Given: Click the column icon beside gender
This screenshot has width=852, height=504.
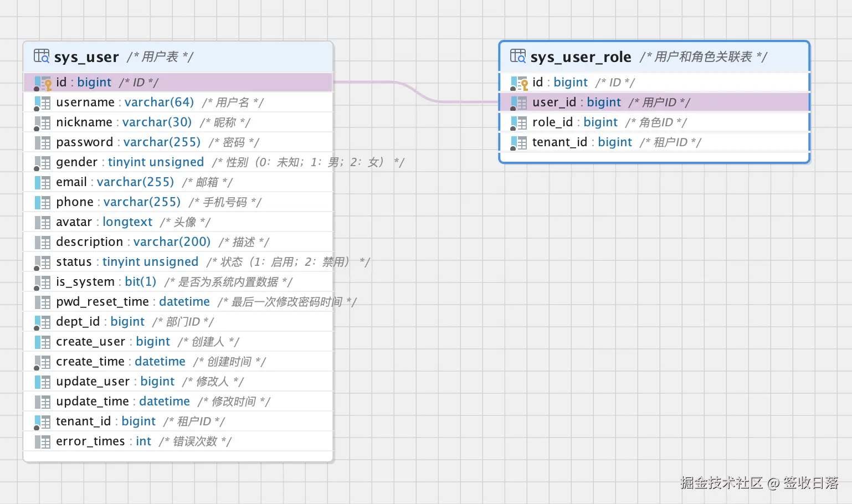Looking at the screenshot, I should tap(43, 163).
